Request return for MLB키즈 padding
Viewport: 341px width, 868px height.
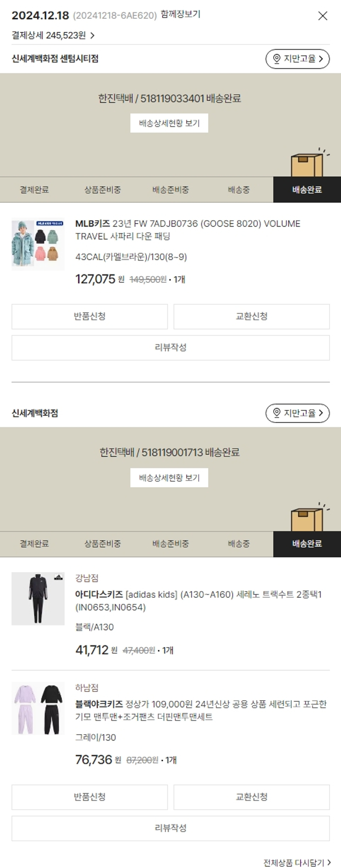point(90,317)
